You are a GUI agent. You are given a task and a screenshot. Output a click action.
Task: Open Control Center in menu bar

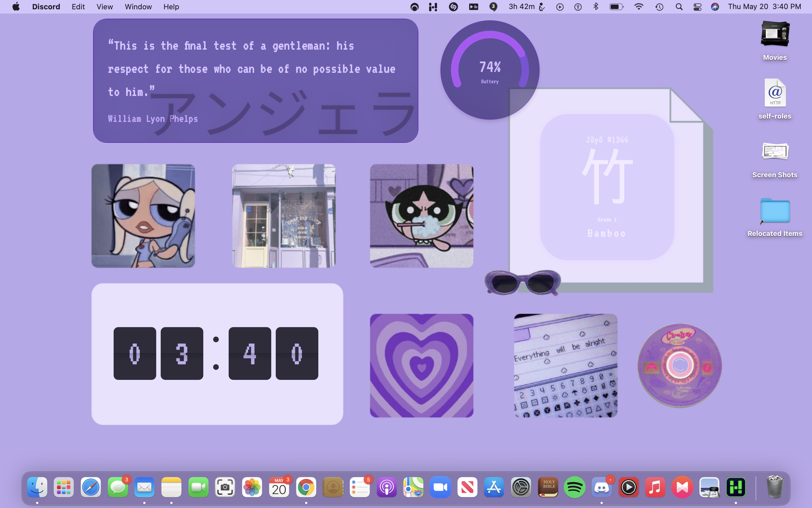[x=697, y=7]
